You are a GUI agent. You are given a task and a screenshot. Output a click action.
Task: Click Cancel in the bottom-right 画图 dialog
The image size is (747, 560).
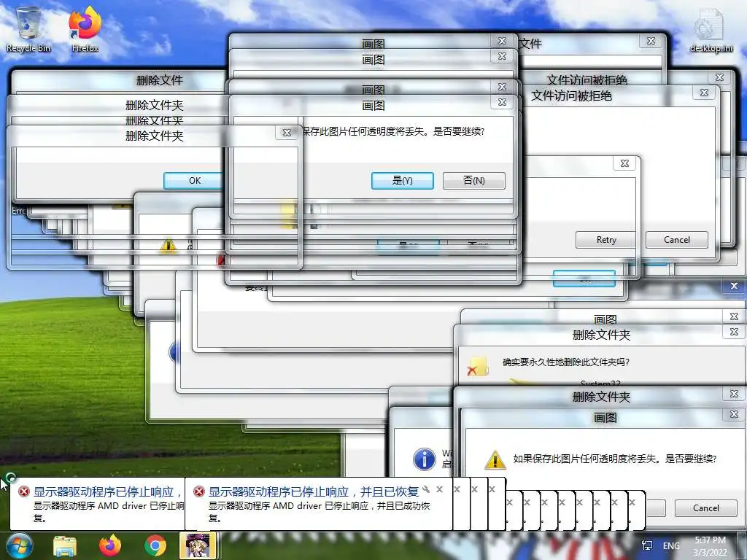pos(706,507)
